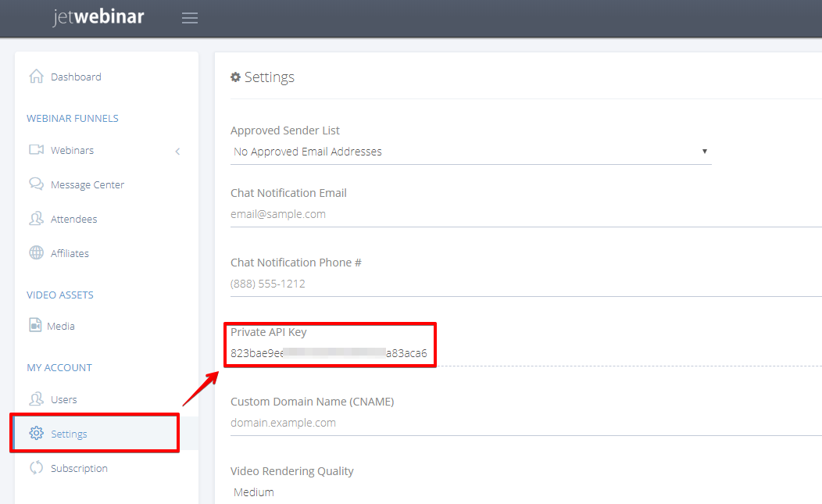Open the Dashboard menu item
This screenshot has width=822, height=504.
76,77
